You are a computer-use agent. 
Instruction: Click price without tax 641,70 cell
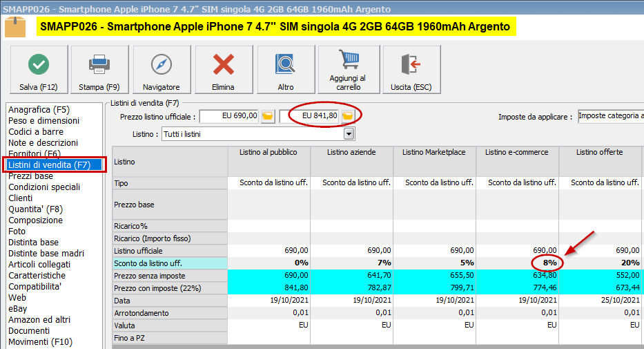351,276
